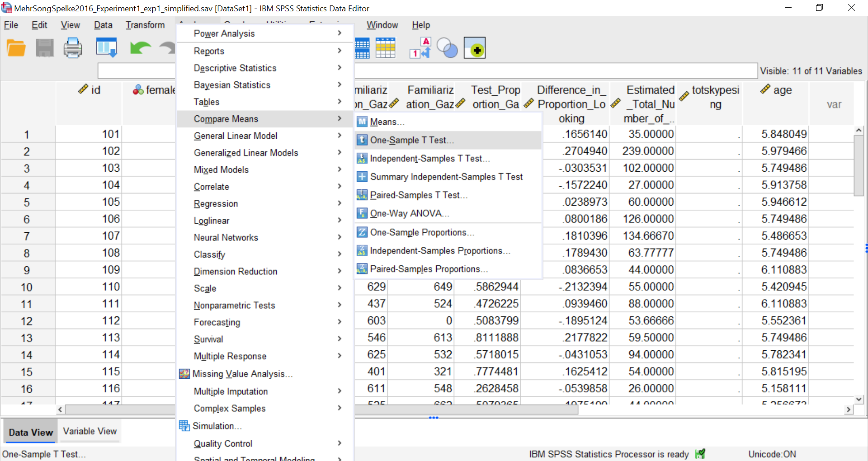Select the Data View tab
The image size is (868, 461).
pyautogui.click(x=31, y=432)
